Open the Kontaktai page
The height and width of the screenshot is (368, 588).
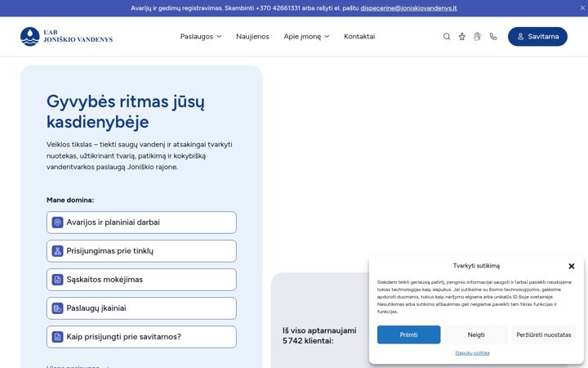(359, 37)
